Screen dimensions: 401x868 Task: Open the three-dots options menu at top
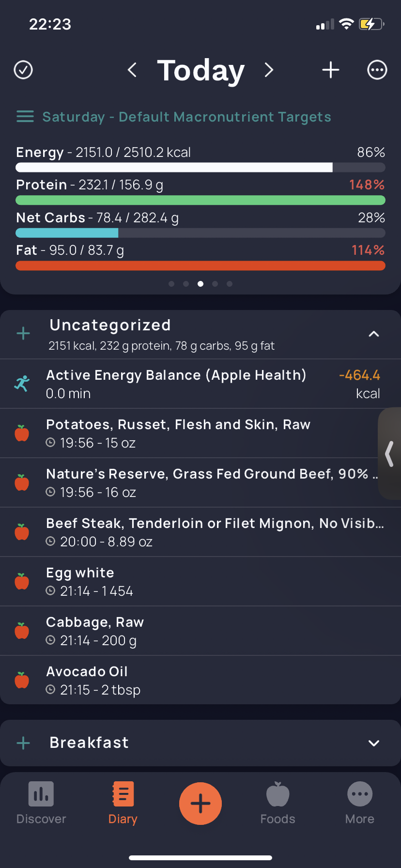pos(377,70)
